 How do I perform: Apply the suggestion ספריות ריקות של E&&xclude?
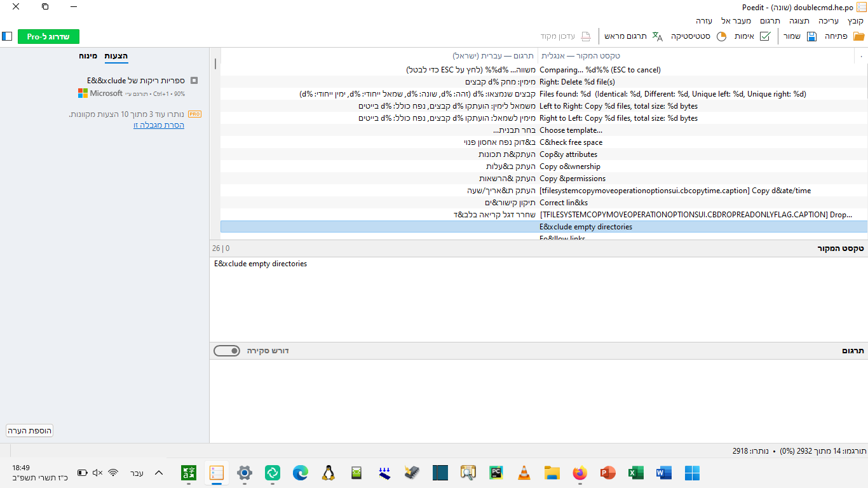136,81
